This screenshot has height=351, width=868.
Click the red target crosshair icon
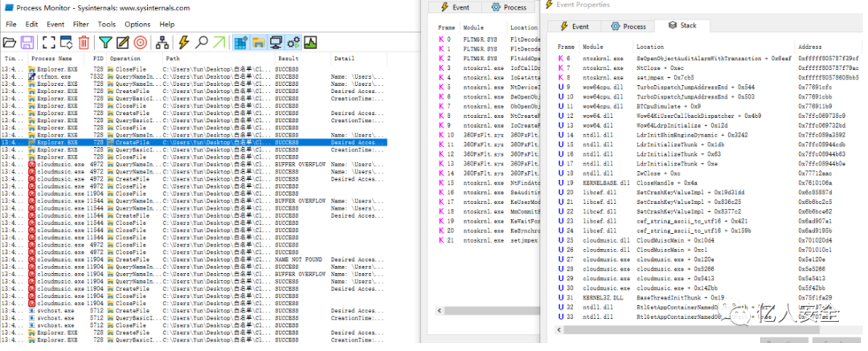[x=141, y=42]
